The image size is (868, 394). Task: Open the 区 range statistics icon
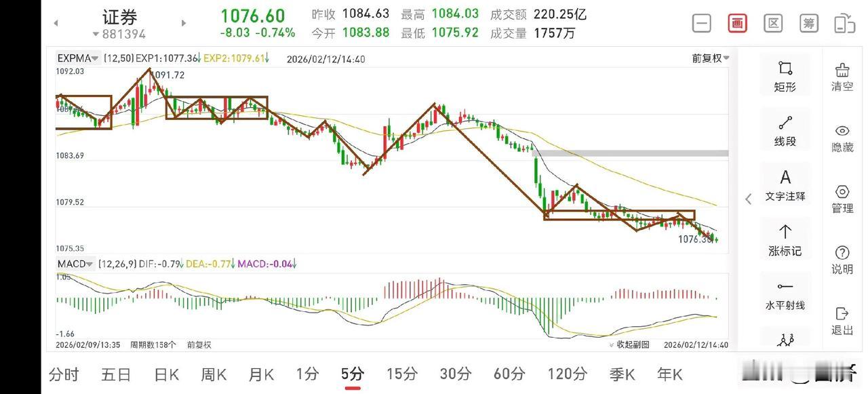tap(773, 23)
